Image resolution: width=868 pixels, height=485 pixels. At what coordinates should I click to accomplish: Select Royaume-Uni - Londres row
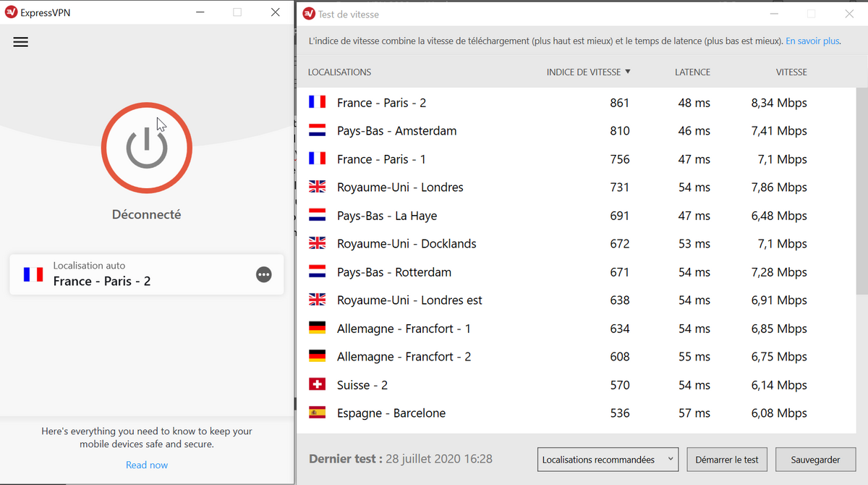pos(576,187)
